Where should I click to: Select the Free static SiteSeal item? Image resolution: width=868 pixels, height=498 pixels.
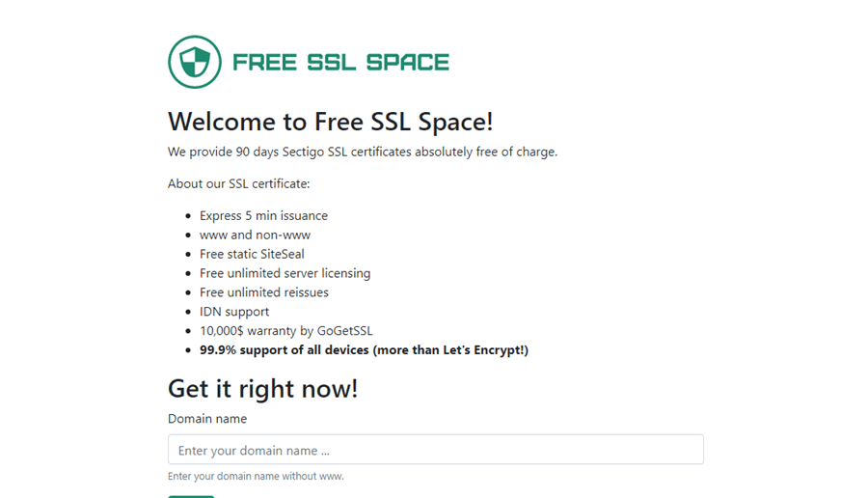[x=252, y=254]
